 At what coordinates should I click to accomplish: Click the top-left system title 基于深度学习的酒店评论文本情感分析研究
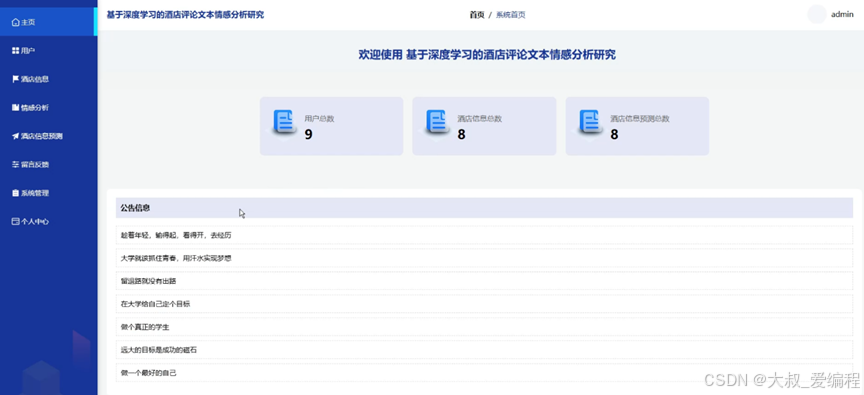click(185, 15)
